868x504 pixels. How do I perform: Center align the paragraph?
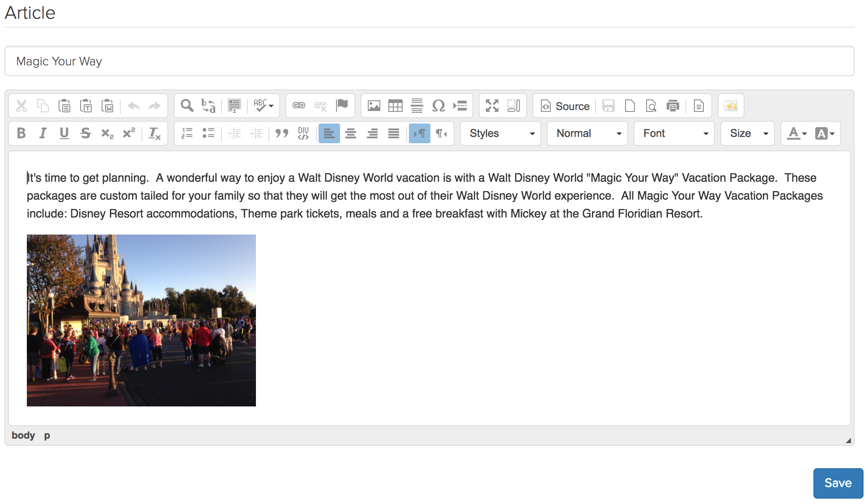[351, 133]
